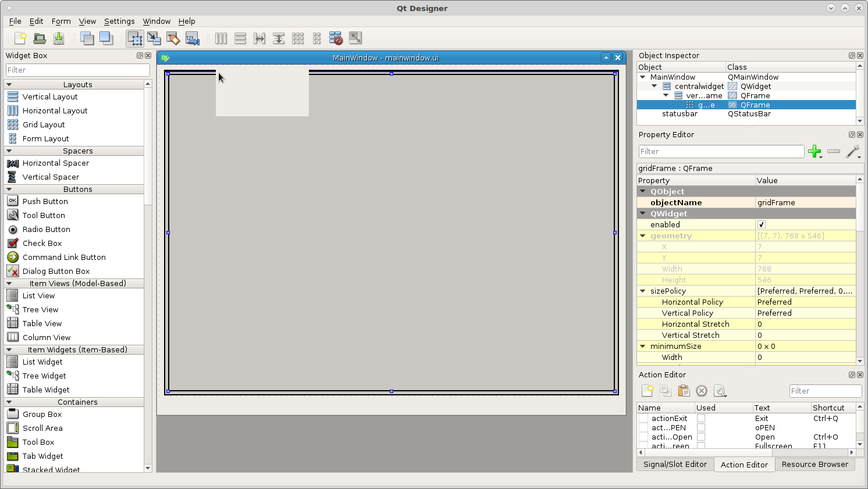Focus the Widget Box filter field
This screenshot has width=868, height=489.
point(77,70)
